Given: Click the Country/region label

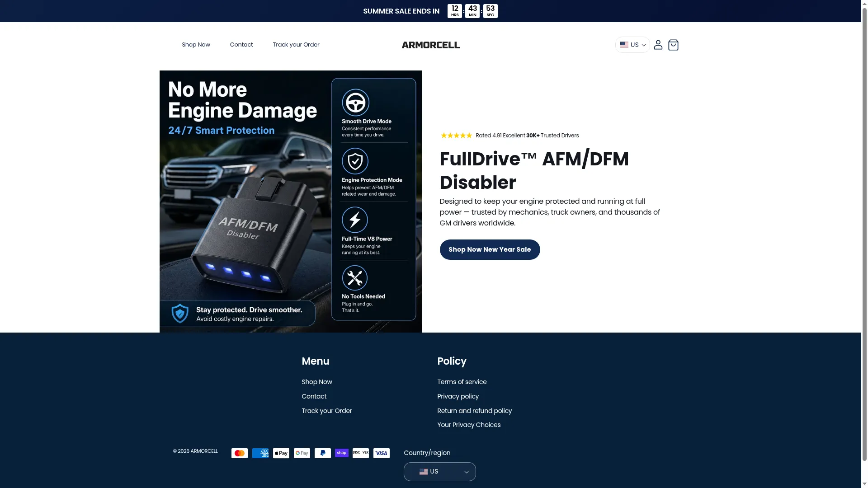Looking at the screenshot, I should pyautogui.click(x=427, y=453).
